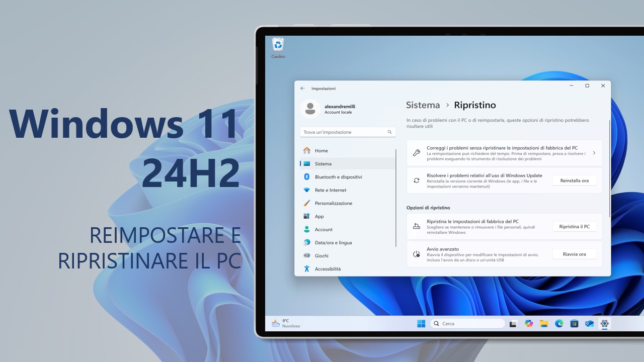Open Outlook from the taskbar

click(589, 324)
